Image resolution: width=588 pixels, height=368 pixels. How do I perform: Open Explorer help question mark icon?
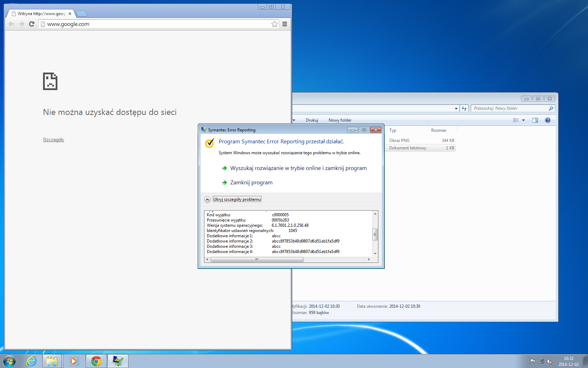548,120
